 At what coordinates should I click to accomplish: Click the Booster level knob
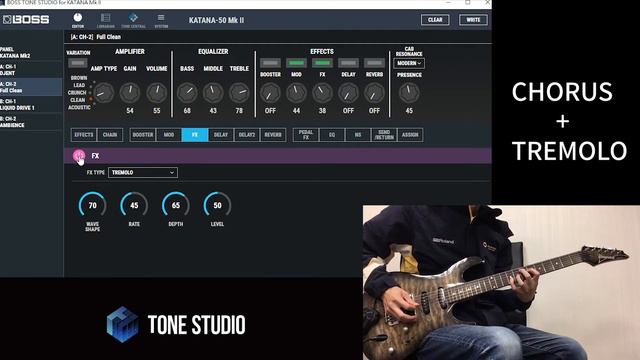coord(270,93)
